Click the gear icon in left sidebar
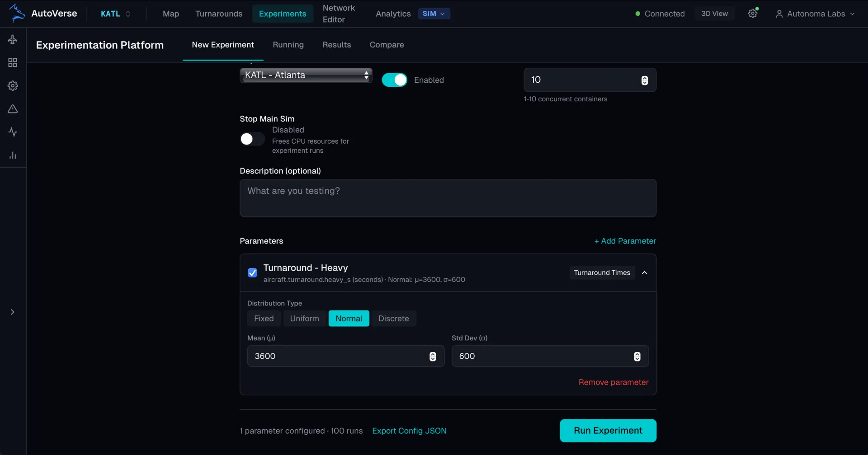 (13, 85)
